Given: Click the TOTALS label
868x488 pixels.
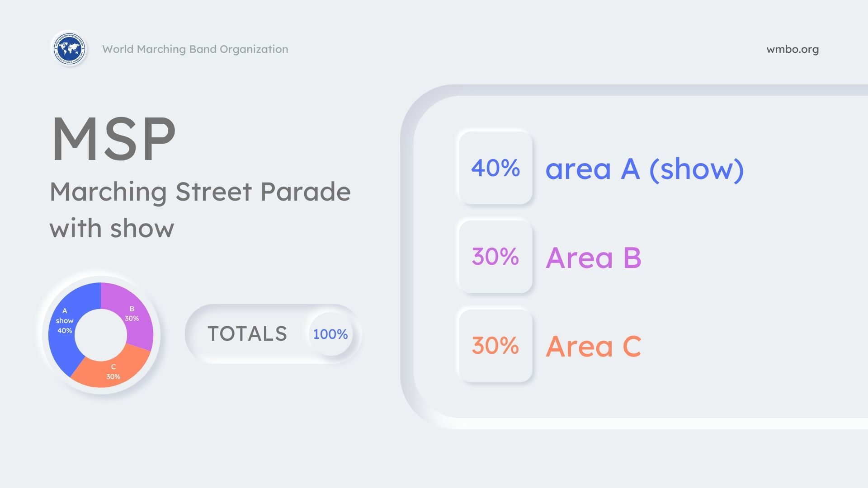Looking at the screenshot, I should [x=247, y=334].
